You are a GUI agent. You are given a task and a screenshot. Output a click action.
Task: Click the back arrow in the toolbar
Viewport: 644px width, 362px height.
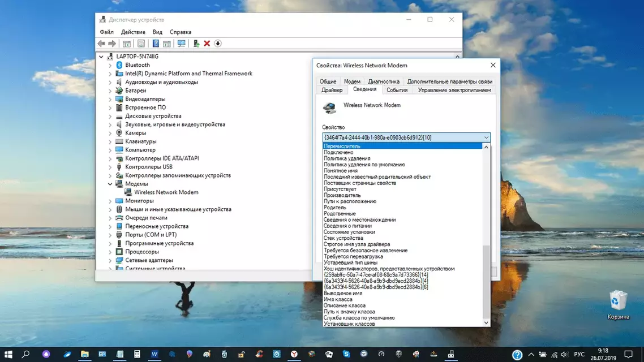click(x=101, y=44)
